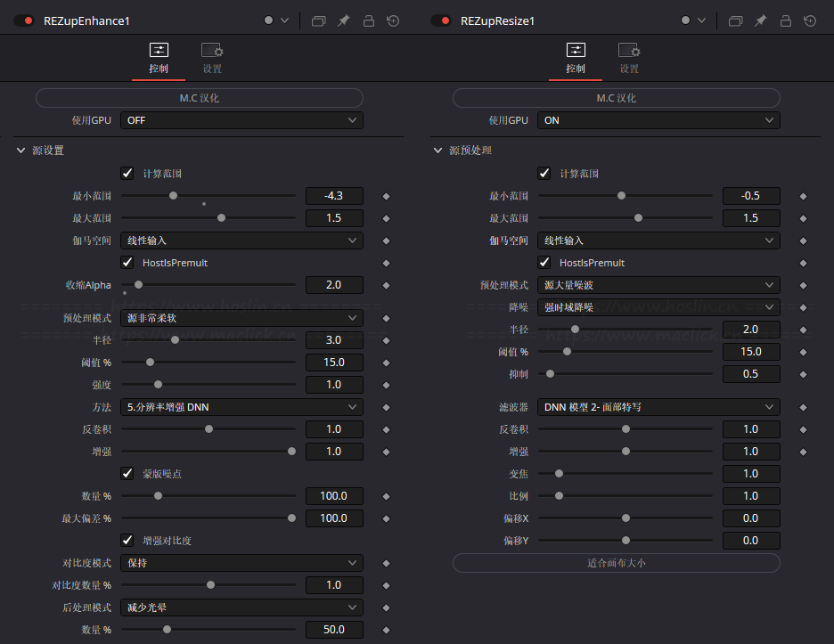Screen dimensions: 834x644
Task: Click the keyframe diamond beside 滤波器 dropdown
Action: (803, 407)
